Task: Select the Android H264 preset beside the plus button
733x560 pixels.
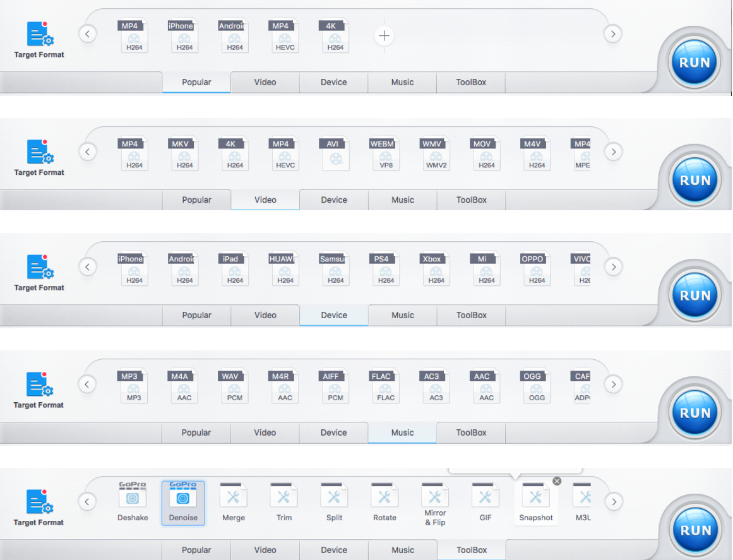Action: point(234,35)
